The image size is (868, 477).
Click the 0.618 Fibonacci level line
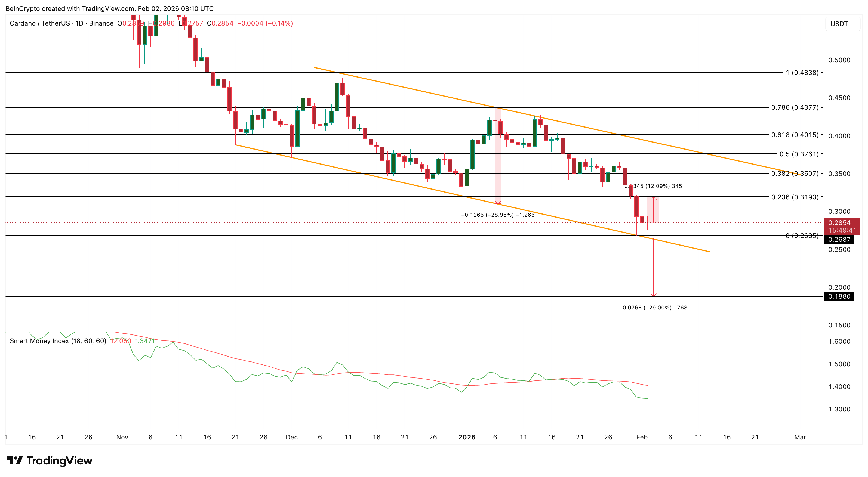404,134
